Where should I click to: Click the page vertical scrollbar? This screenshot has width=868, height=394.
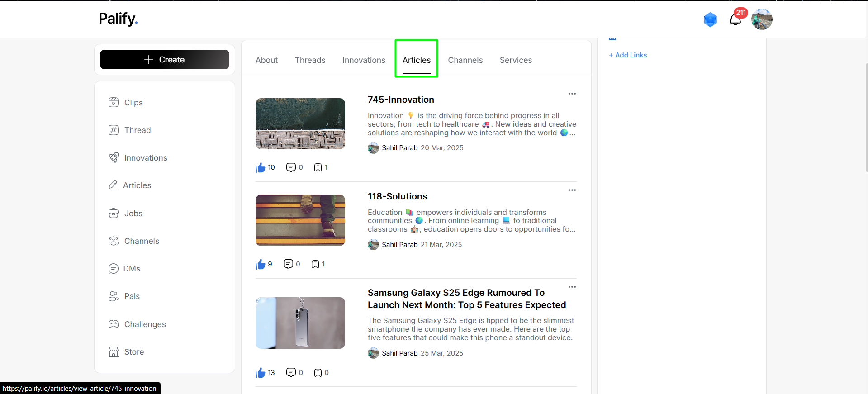pyautogui.click(x=866, y=118)
